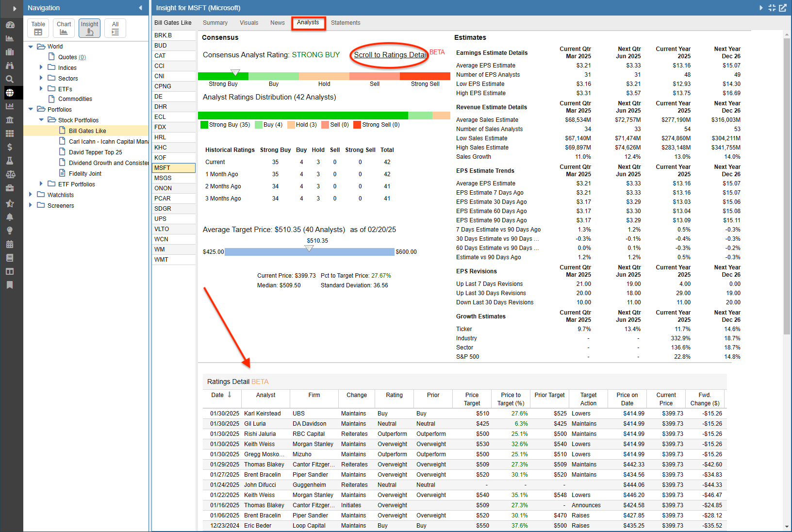Open the bank building icon in sidebar
Image resolution: width=792 pixels, height=532 pixels.
[10, 120]
